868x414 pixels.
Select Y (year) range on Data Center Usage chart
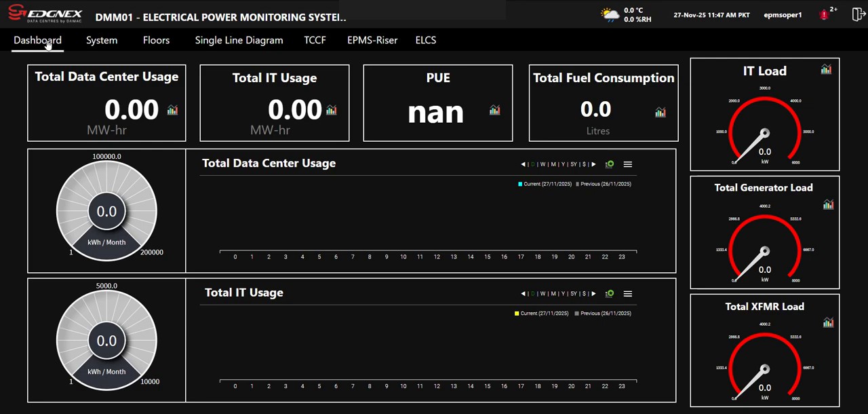coord(563,164)
